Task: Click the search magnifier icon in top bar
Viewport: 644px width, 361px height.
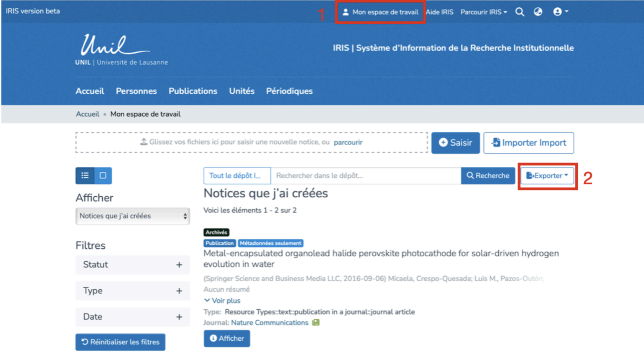Action: pos(519,12)
